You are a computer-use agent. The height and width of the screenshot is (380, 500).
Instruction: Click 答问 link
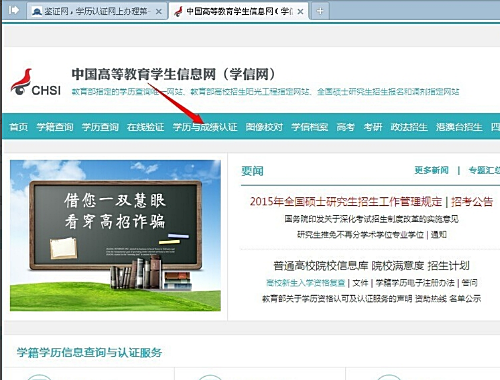pos(470,283)
